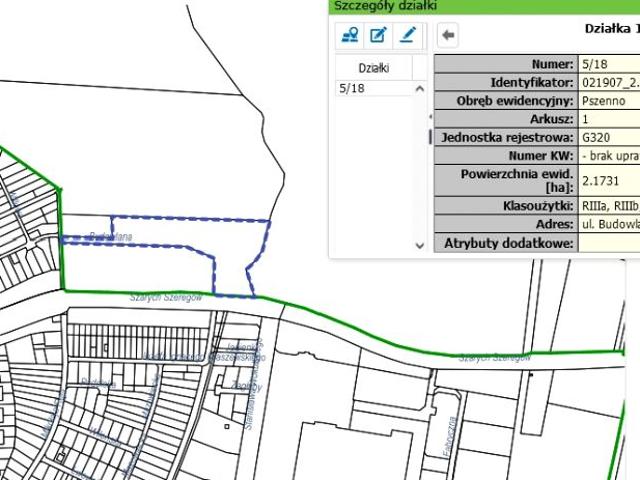The image size is (640, 480).
Task: Click the square-with-pencil edit icon
Action: (x=378, y=36)
